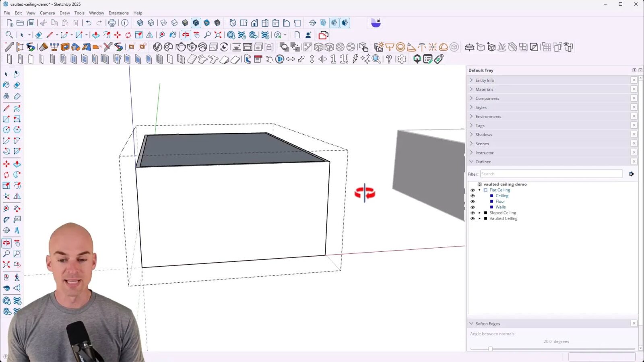
Task: Hide the Ceiling group visibility eye
Action: (x=473, y=195)
